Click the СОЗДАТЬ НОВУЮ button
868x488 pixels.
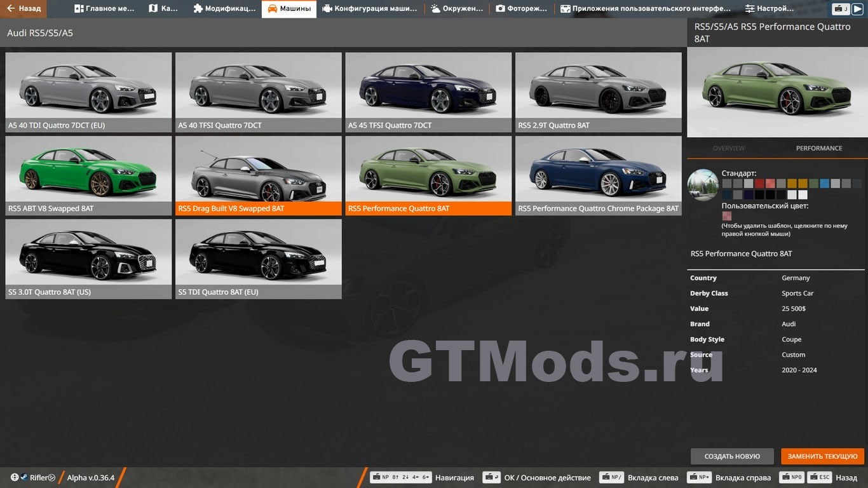[x=732, y=456]
